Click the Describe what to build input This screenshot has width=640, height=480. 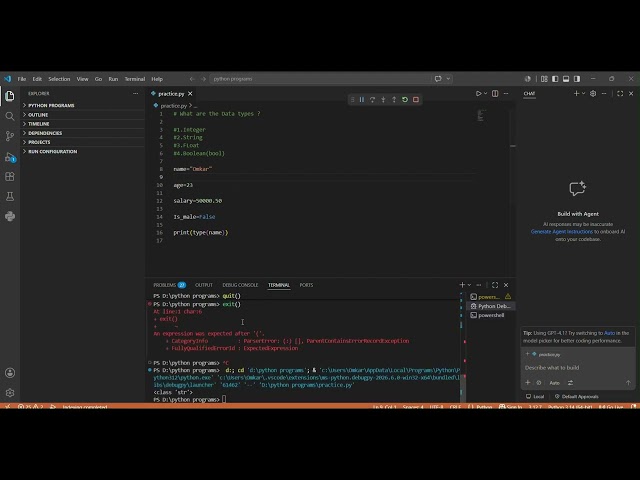click(x=578, y=367)
